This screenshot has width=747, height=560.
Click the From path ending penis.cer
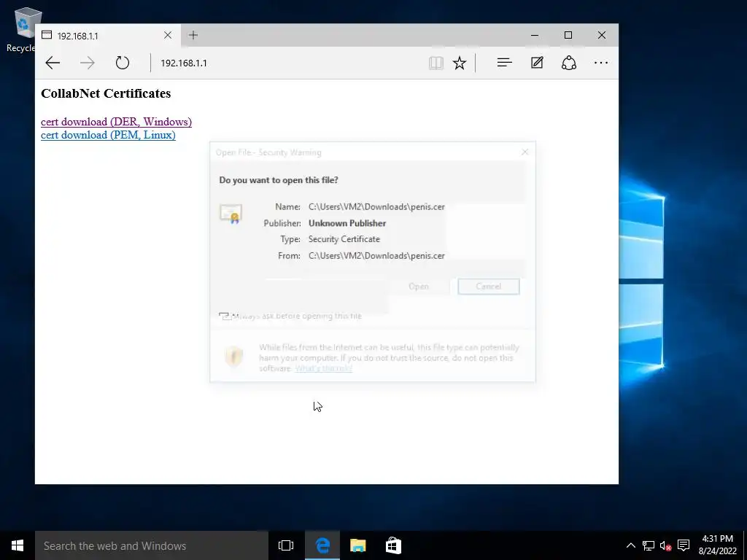(376, 256)
